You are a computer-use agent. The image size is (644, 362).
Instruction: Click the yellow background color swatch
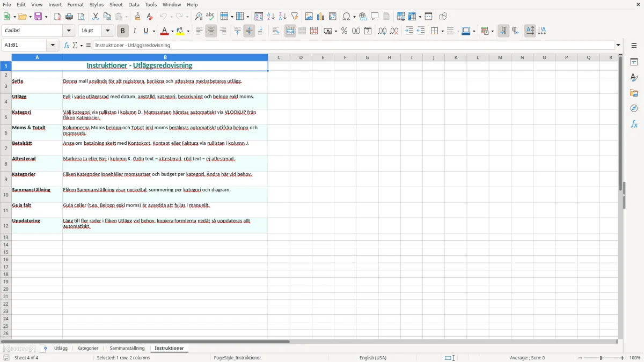[180, 31]
